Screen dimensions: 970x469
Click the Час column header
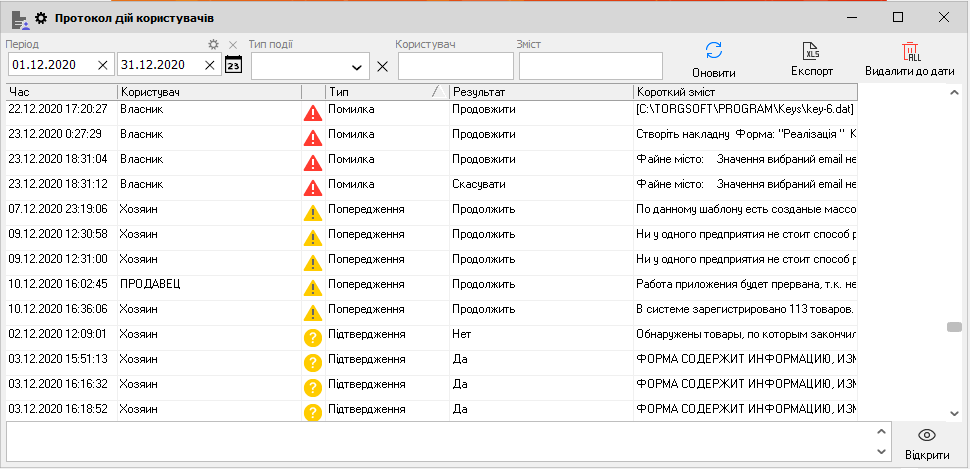pyautogui.click(x=60, y=92)
